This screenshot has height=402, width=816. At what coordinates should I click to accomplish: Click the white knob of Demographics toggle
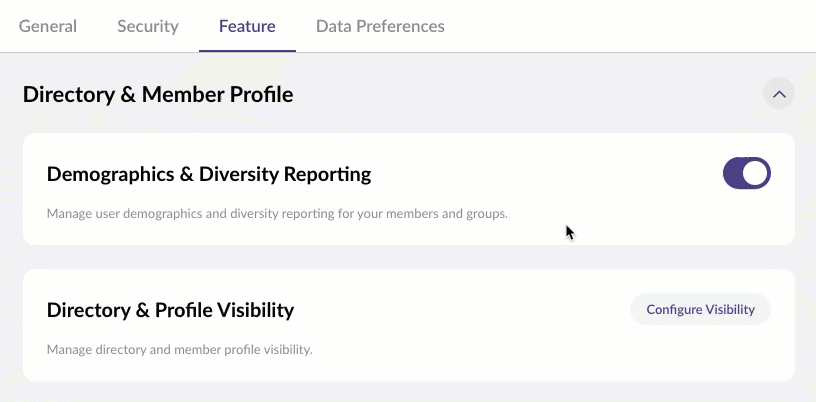[x=756, y=173]
